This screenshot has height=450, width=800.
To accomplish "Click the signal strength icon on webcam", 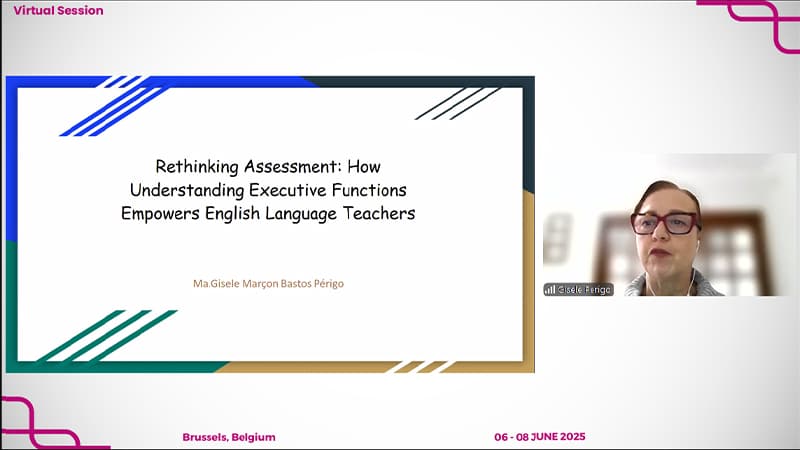I will coord(550,289).
